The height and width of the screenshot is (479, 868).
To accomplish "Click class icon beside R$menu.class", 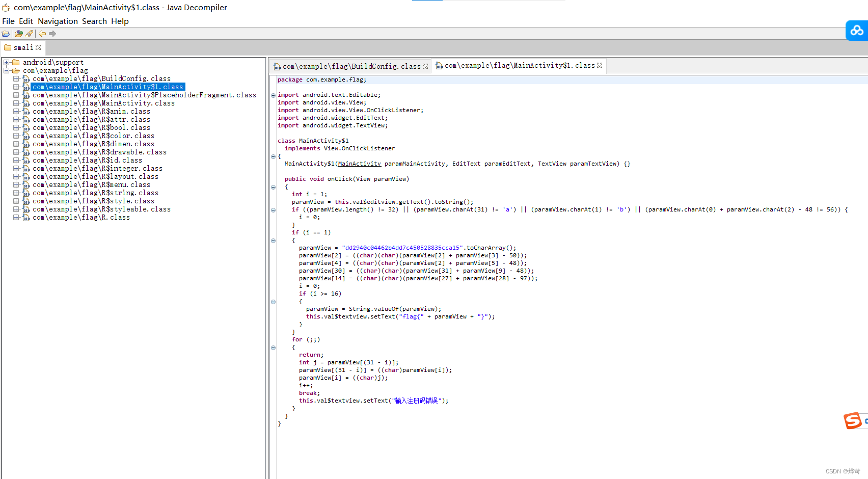I will (26, 184).
